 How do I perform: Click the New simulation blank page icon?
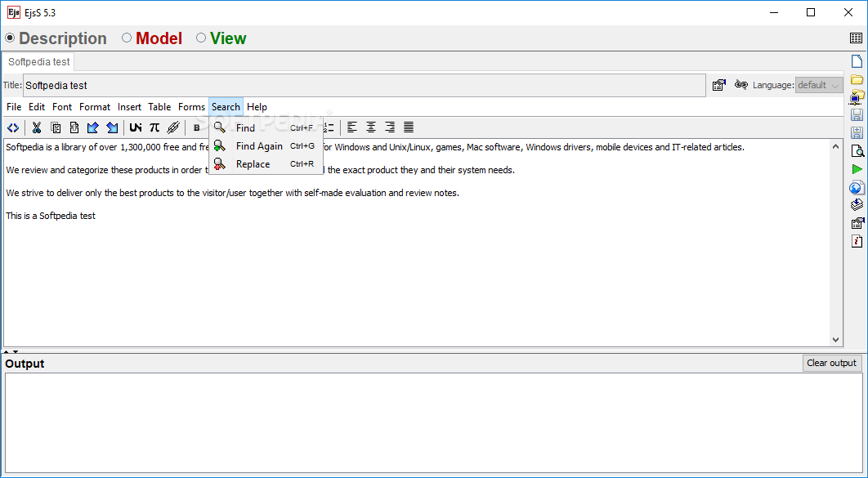coord(857,61)
